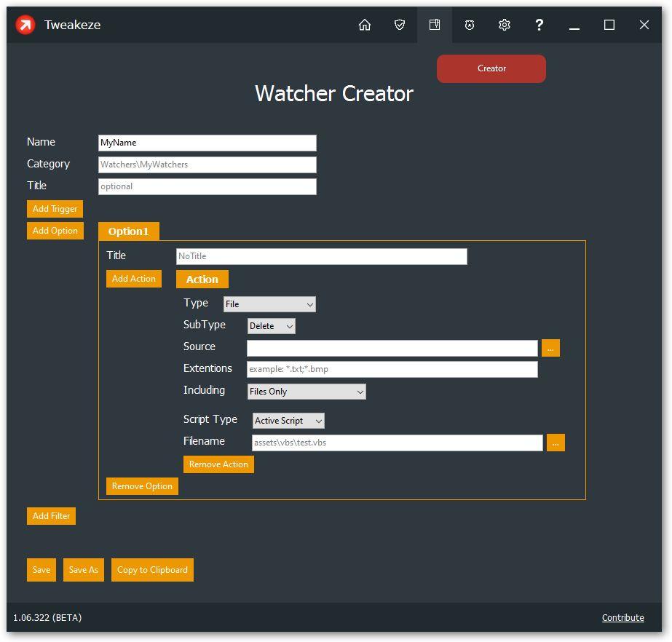
Task: Click Add Filter button
Action: (x=52, y=516)
